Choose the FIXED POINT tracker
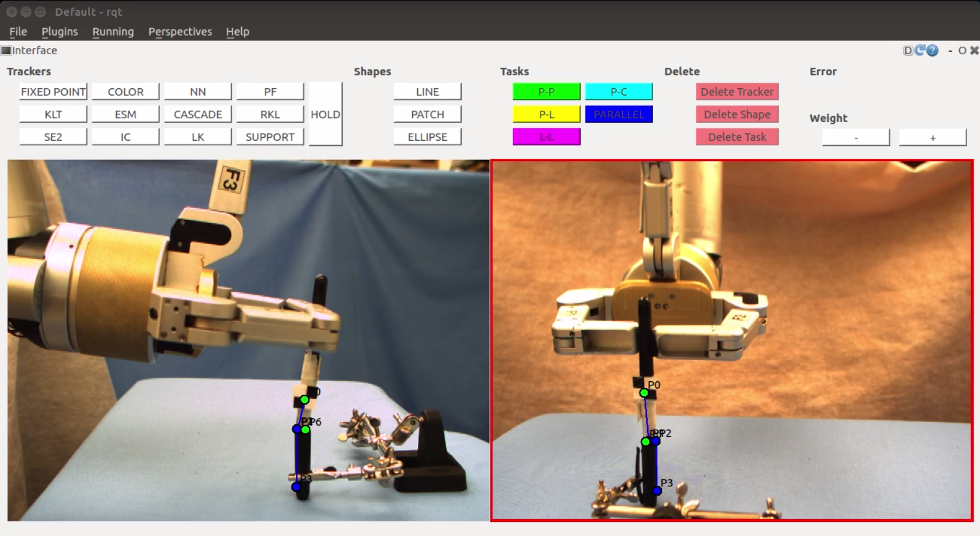 click(53, 92)
